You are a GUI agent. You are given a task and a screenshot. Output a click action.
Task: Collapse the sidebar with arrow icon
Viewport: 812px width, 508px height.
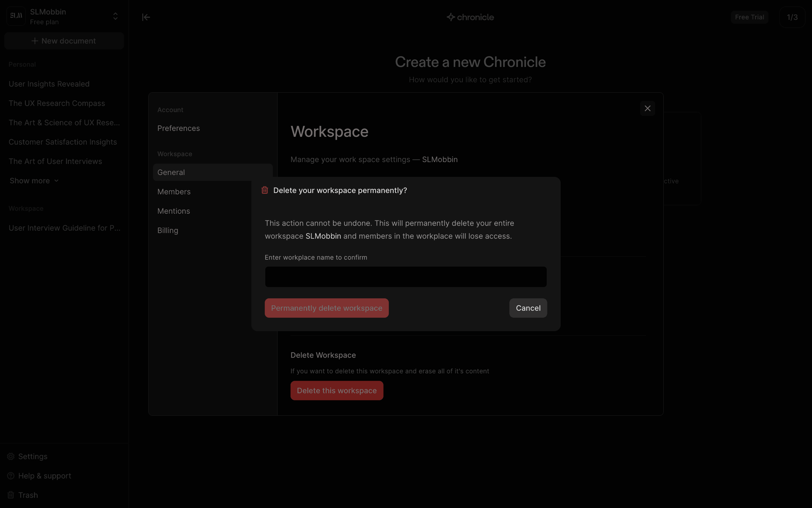(x=146, y=17)
